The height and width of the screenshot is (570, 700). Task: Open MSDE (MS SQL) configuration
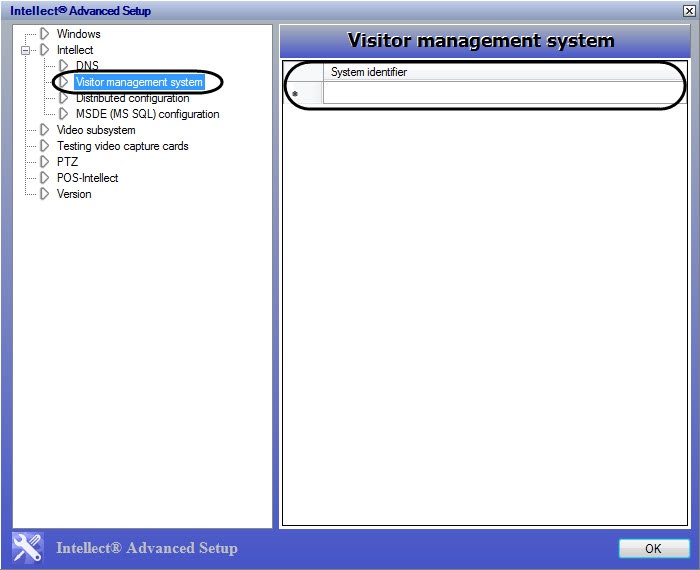[x=147, y=114]
